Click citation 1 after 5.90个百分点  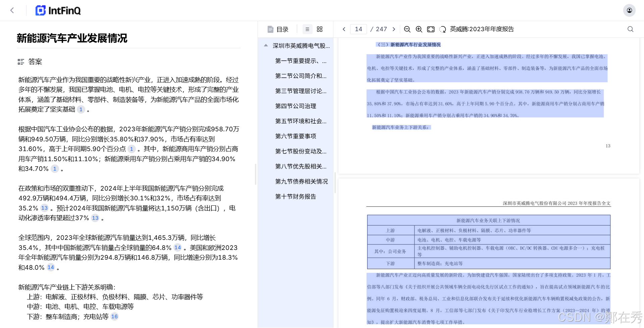pos(131,149)
